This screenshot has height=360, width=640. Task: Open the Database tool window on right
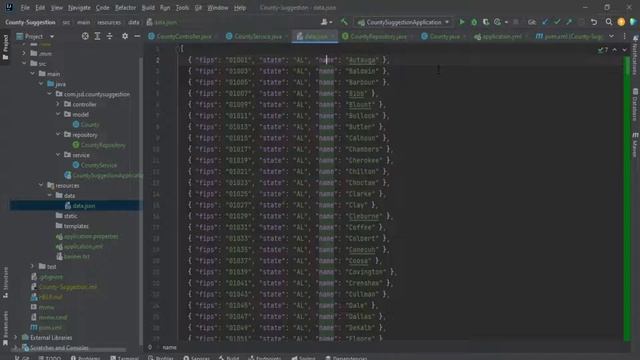pos(635,104)
